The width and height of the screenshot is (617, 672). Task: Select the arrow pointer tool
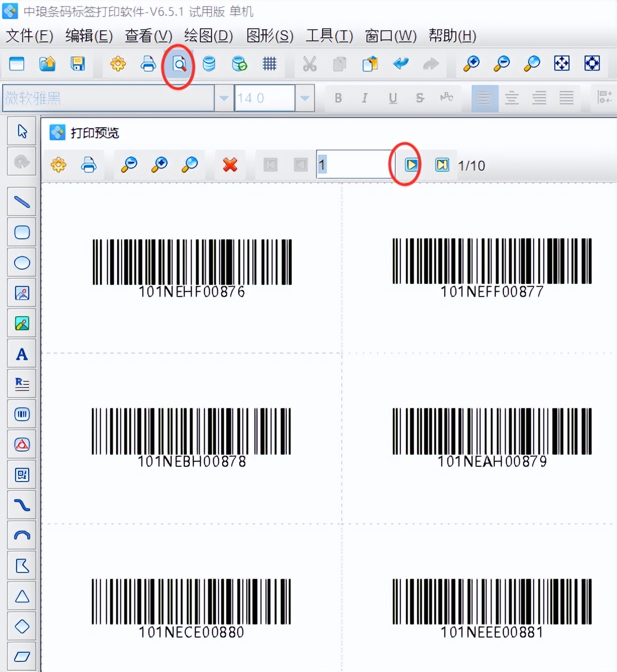click(x=22, y=131)
